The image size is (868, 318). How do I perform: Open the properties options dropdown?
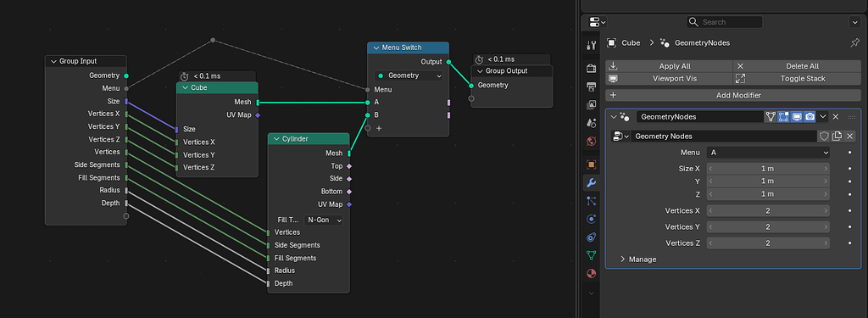854,22
